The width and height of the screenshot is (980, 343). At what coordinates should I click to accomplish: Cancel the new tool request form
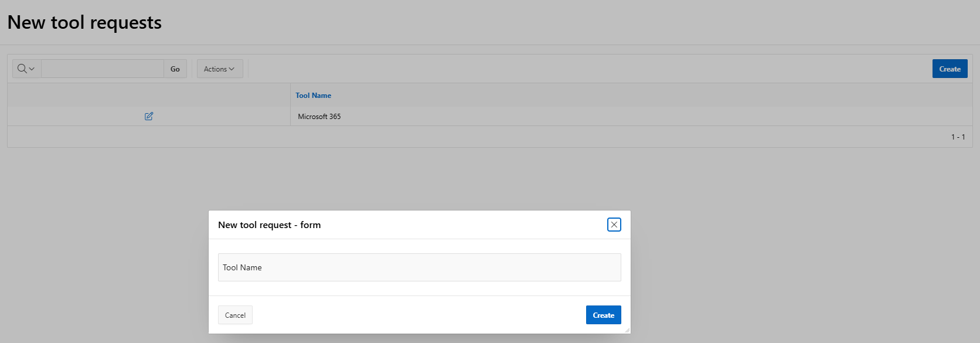click(x=235, y=315)
